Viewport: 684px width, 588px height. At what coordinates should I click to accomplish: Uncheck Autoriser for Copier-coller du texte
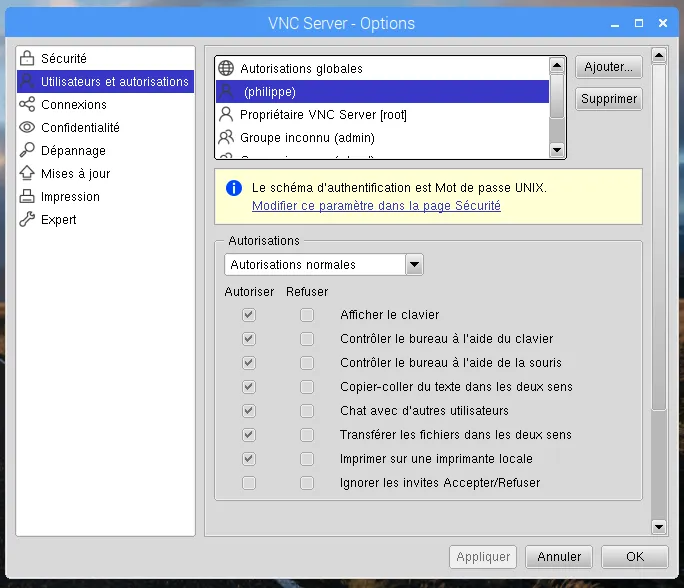[249, 386]
